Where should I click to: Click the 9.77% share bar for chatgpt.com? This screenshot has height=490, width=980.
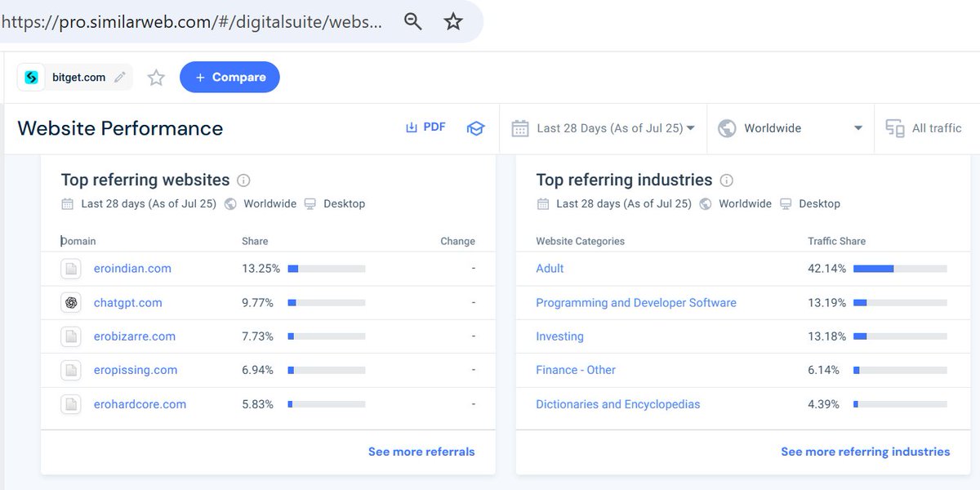(x=327, y=303)
